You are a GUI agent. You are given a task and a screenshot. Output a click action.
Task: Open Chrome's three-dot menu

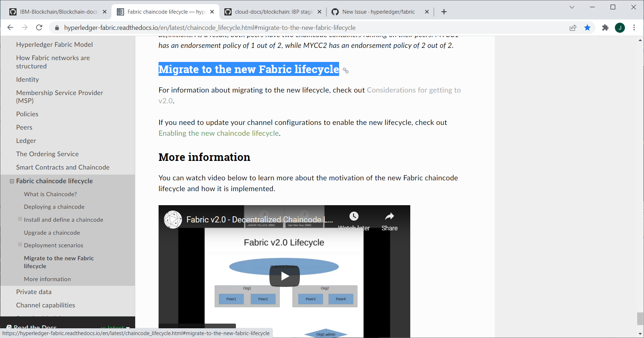click(x=634, y=28)
